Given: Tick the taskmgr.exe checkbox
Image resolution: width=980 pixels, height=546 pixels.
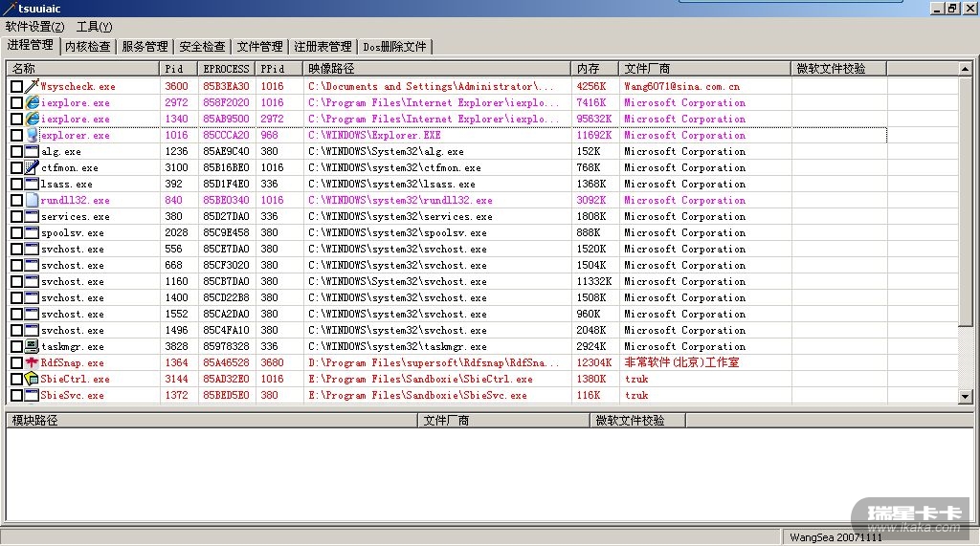Looking at the screenshot, I should pyautogui.click(x=17, y=346).
